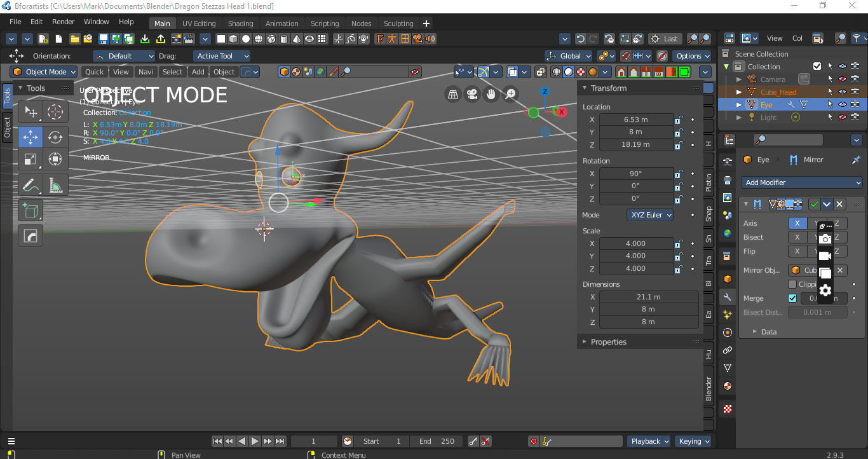Open the Modifier wrench properties tab
The image size is (868, 459).
728,297
